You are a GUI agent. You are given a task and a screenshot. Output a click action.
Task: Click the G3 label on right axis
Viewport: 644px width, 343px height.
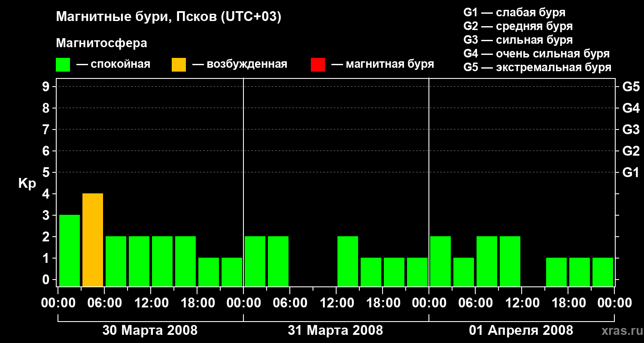tap(631, 129)
